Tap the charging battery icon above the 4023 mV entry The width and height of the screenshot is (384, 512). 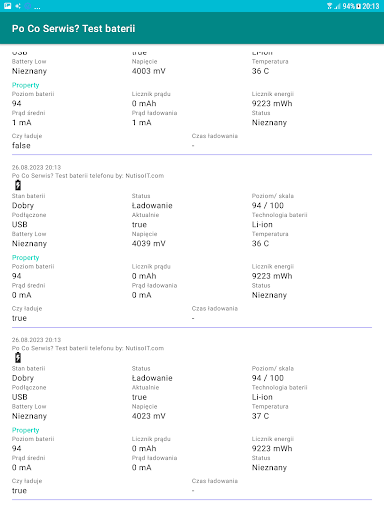tap(18, 358)
